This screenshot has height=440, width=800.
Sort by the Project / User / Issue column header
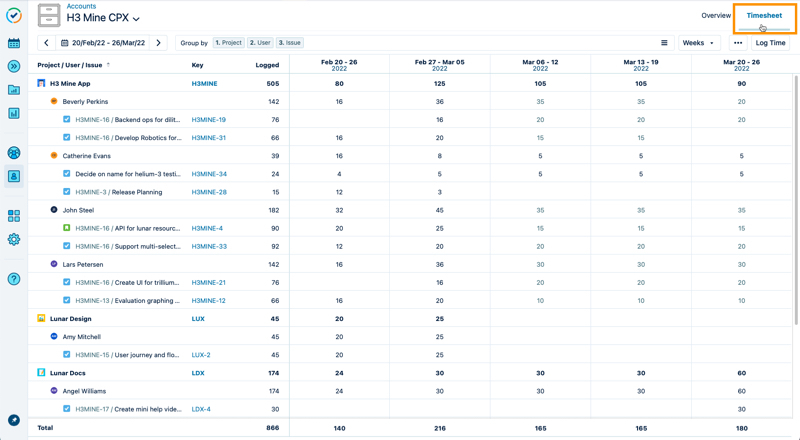tap(74, 65)
